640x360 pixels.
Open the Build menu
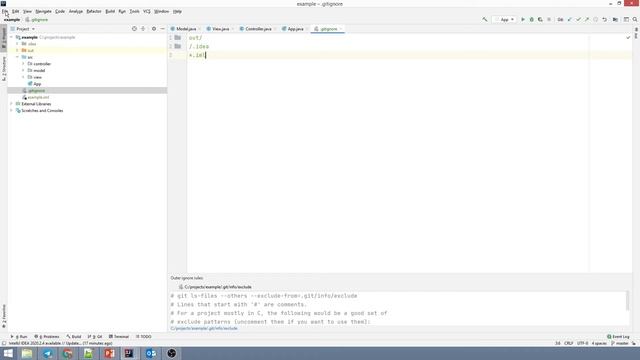click(x=110, y=11)
